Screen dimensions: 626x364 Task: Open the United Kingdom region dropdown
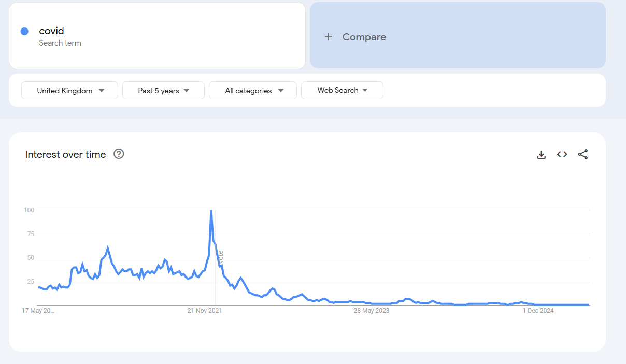click(70, 91)
